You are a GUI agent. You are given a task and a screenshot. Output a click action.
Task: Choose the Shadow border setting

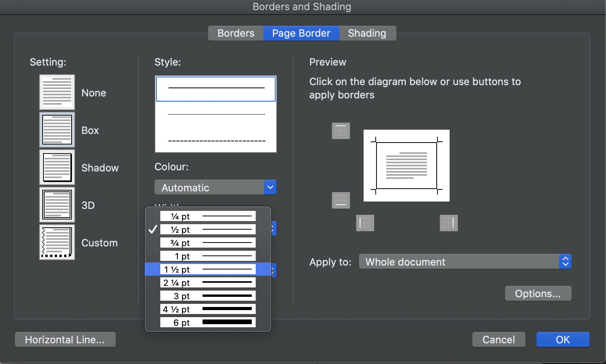[57, 167]
